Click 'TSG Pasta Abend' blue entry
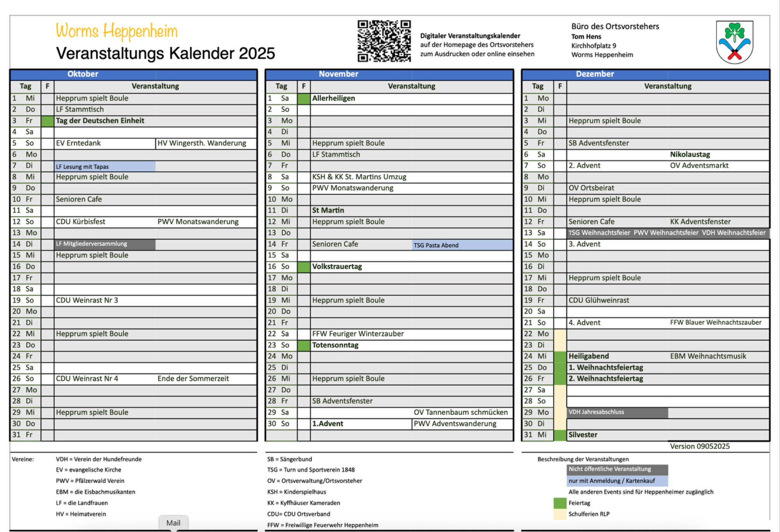This screenshot has width=780, height=532. tap(462, 245)
